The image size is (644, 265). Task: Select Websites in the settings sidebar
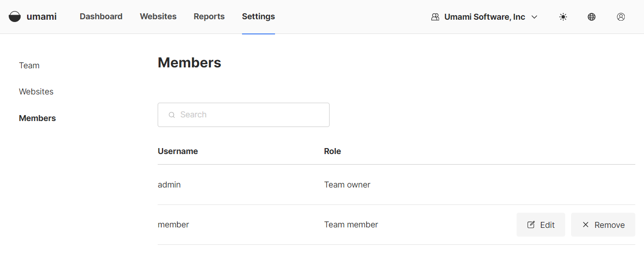[36, 92]
